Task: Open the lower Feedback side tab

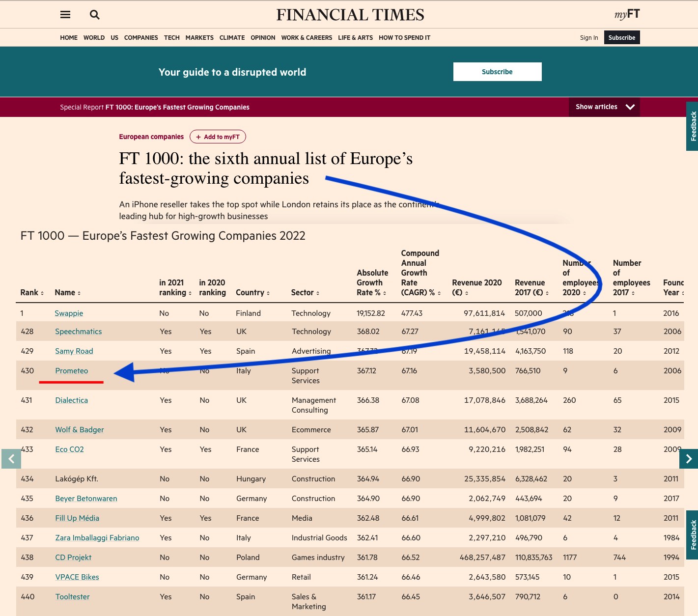Action: tap(693, 535)
